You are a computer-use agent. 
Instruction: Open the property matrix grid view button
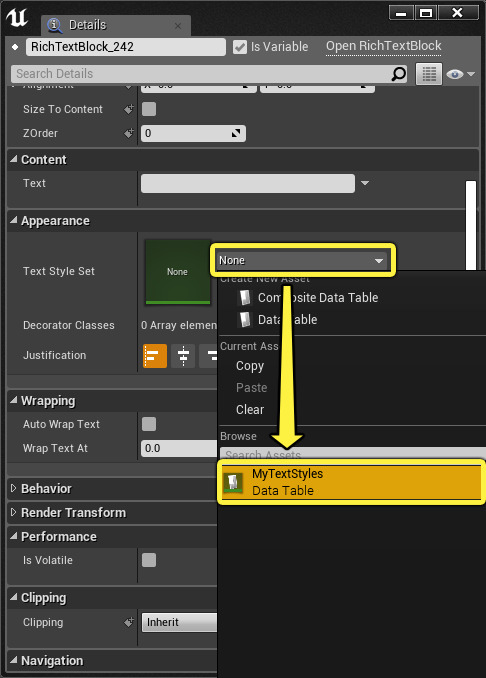[428, 74]
